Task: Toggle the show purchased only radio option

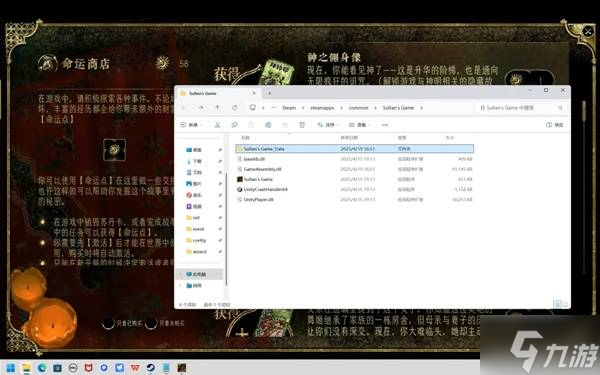Action: (x=108, y=323)
